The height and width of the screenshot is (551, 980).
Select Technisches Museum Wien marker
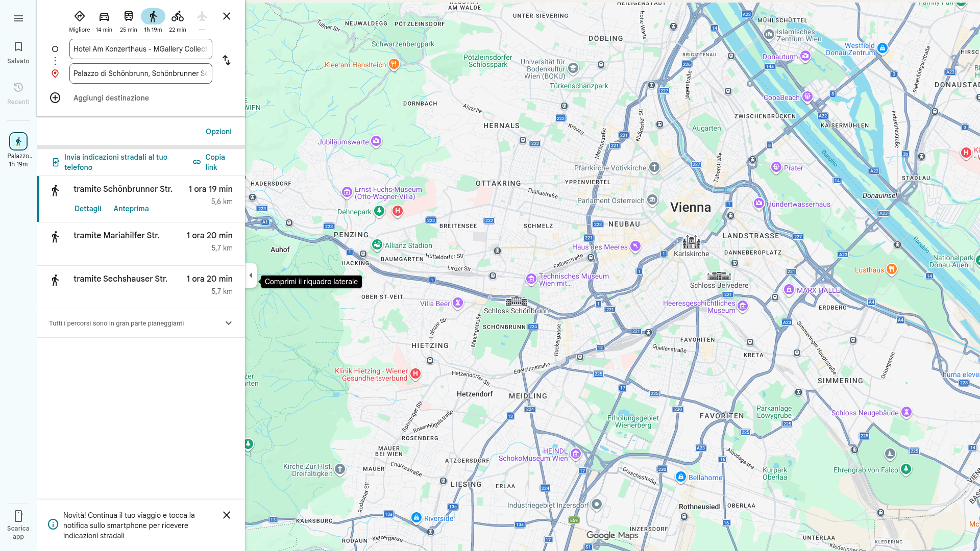pyautogui.click(x=531, y=279)
